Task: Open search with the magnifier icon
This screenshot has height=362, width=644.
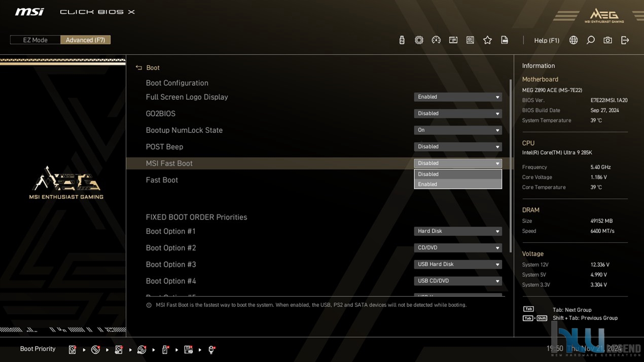Action: click(x=591, y=40)
